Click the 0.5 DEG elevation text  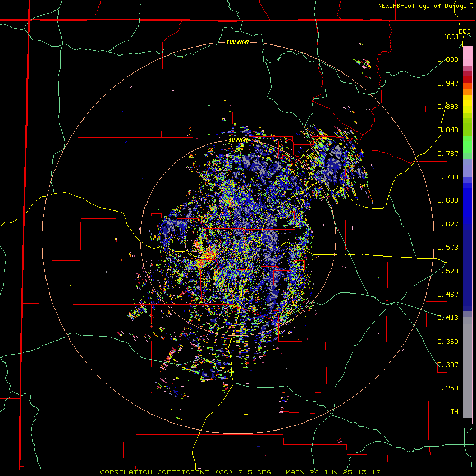click(254, 472)
